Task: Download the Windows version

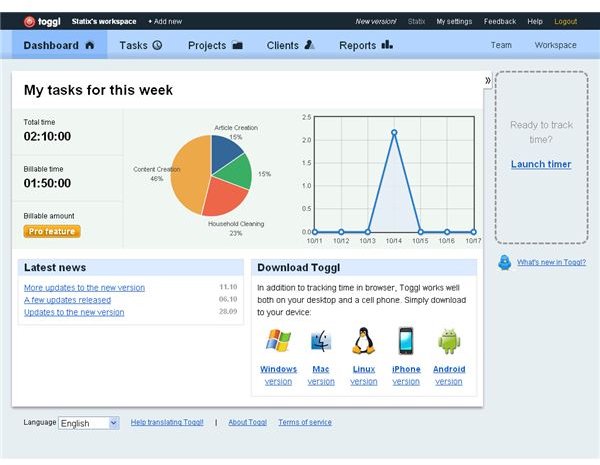Action: [278, 375]
